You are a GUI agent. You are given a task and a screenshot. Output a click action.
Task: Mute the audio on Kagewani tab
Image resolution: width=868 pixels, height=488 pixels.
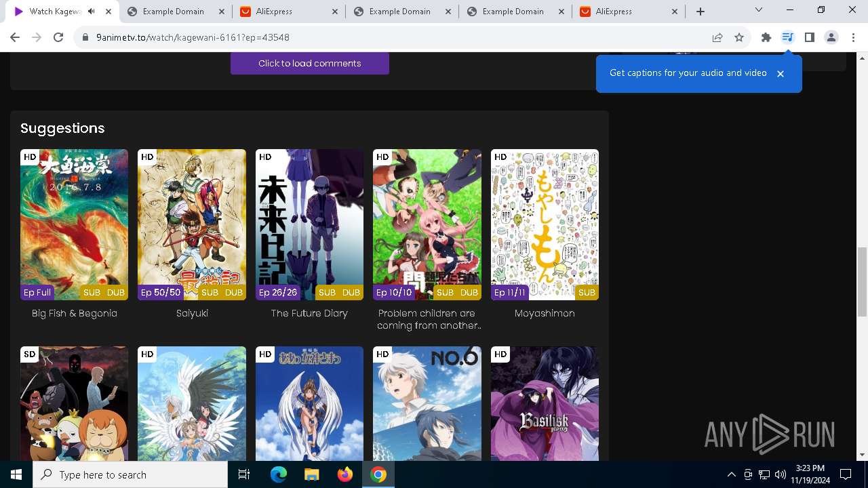92,12
